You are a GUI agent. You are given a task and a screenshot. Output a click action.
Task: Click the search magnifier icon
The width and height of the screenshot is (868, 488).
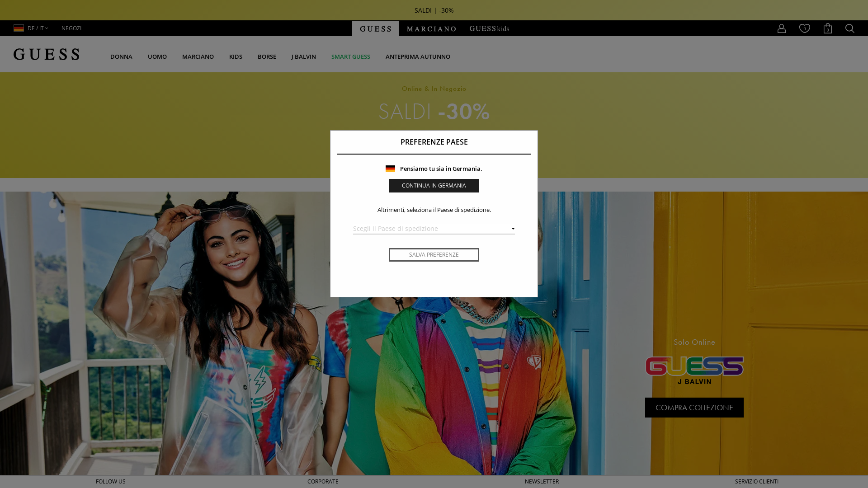[849, 28]
